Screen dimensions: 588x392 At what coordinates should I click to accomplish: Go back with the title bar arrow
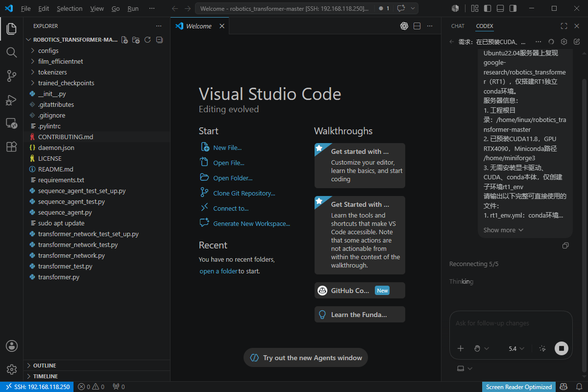(175, 8)
